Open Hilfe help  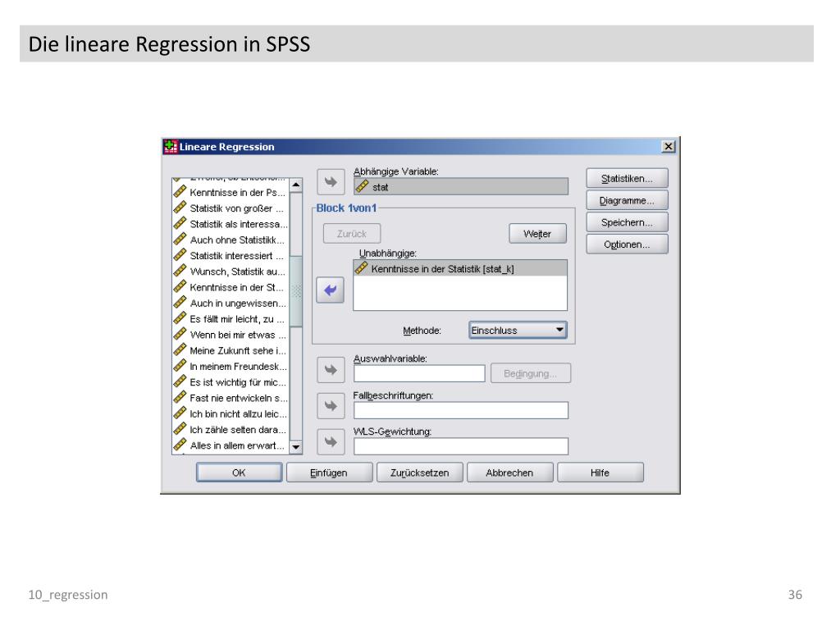pos(600,472)
